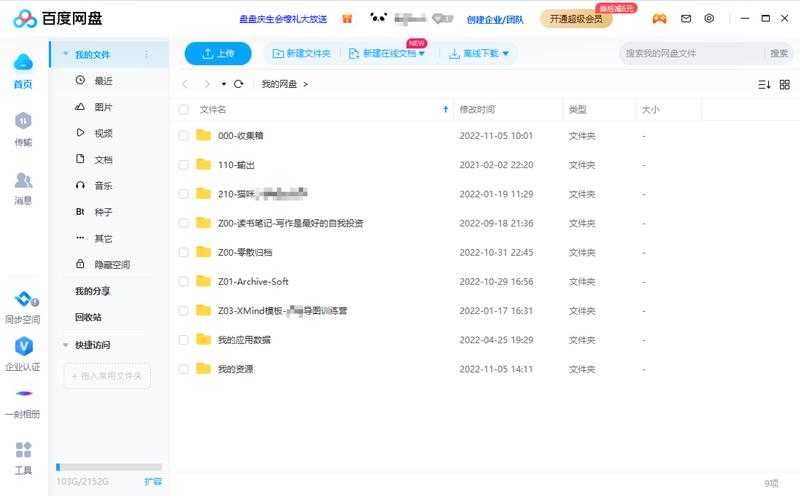Open the sort order icon
The width and height of the screenshot is (800, 496).
point(764,84)
